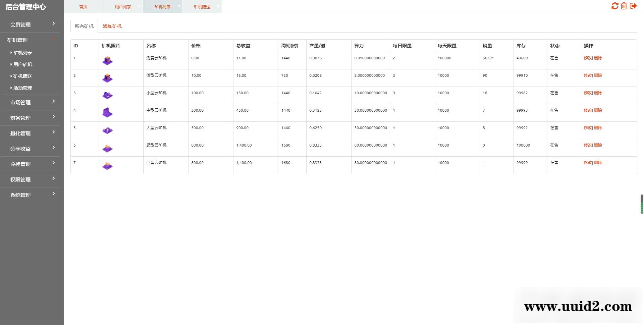This screenshot has width=644, height=325.
Task: Click 修改 for 大型云矿机 row
Action: (x=588, y=128)
